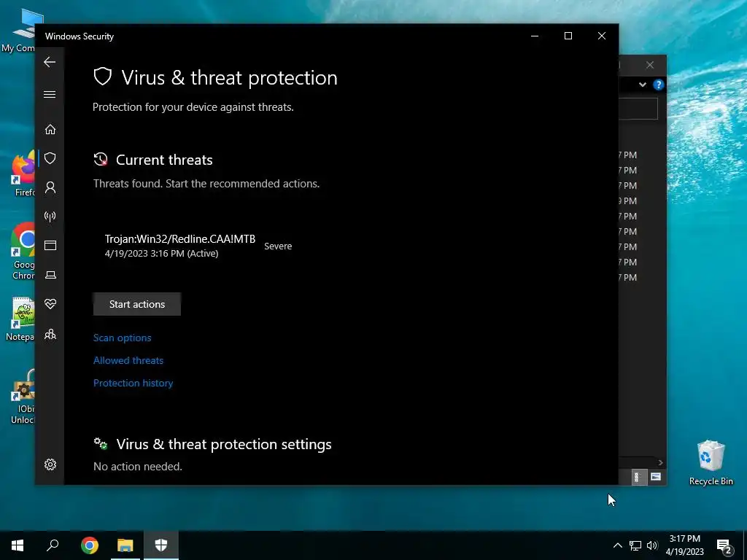Open the notification center icon
Screen dimensions: 747x560
(x=724, y=546)
